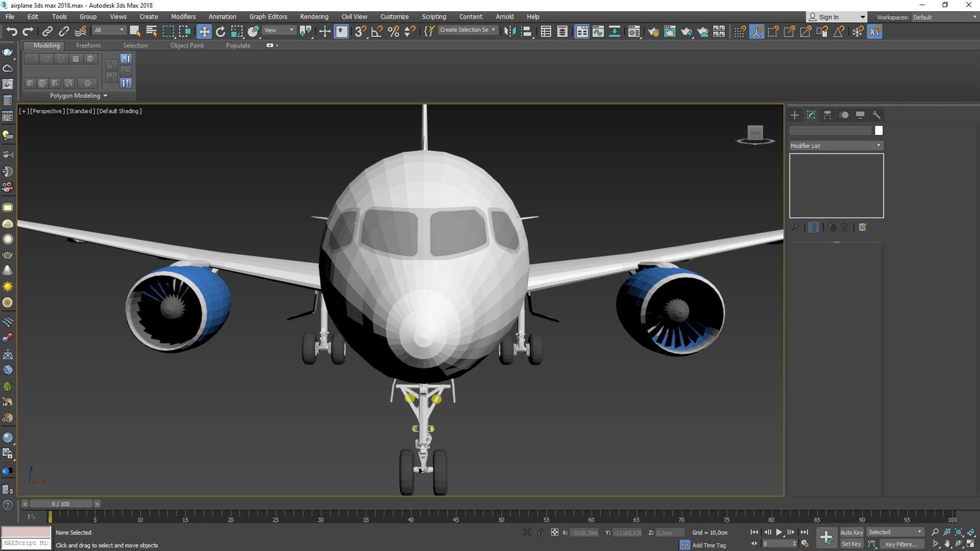Image resolution: width=980 pixels, height=551 pixels.
Task: Click the Add Time Tag label
Action: [709, 545]
